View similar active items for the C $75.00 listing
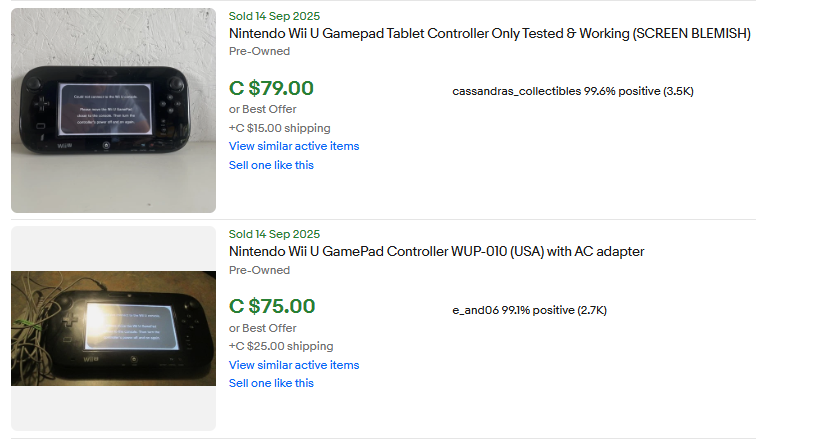Image resolution: width=813 pixels, height=440 pixels. 294,365
